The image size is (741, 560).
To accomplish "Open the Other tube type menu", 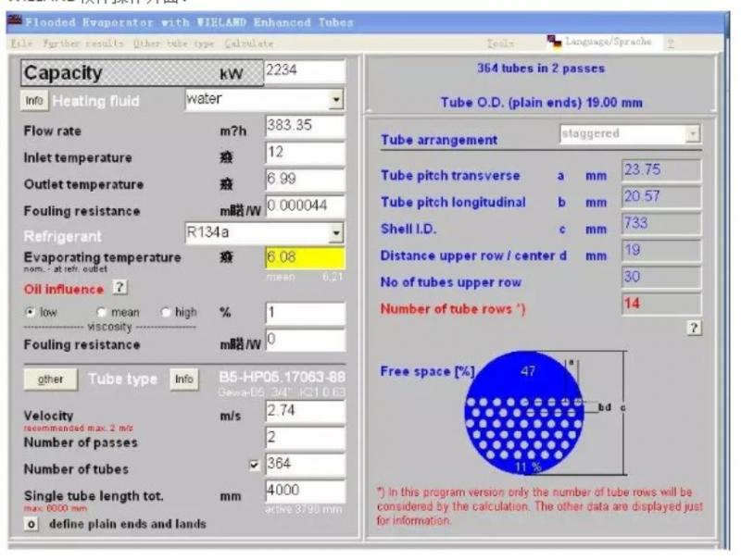I will coord(173,44).
